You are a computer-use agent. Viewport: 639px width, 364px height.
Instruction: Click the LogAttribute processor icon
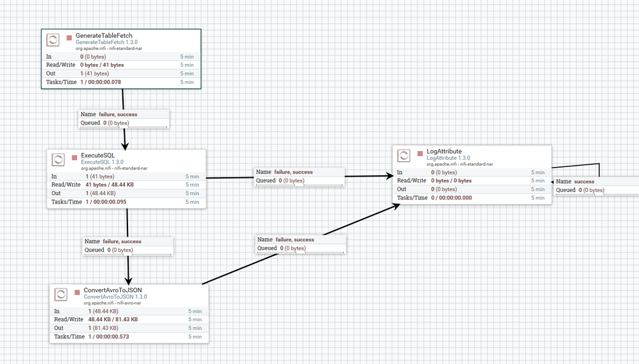click(404, 155)
